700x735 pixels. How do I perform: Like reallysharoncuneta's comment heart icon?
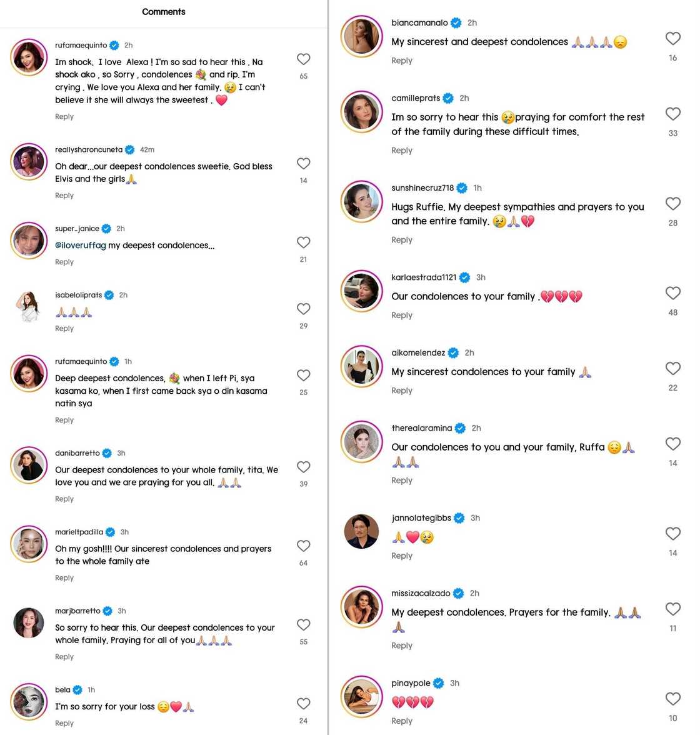click(x=303, y=164)
